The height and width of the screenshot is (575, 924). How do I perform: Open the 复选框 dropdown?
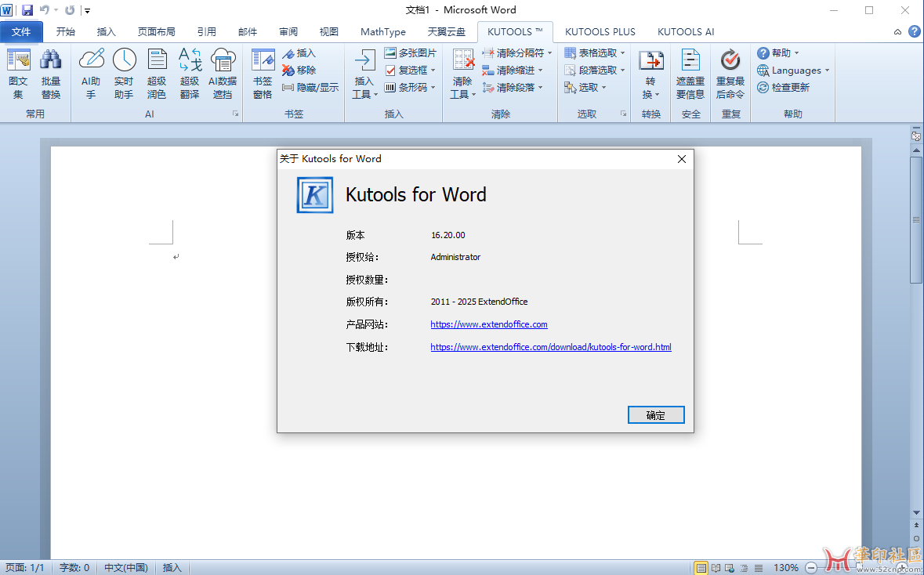pyautogui.click(x=411, y=70)
